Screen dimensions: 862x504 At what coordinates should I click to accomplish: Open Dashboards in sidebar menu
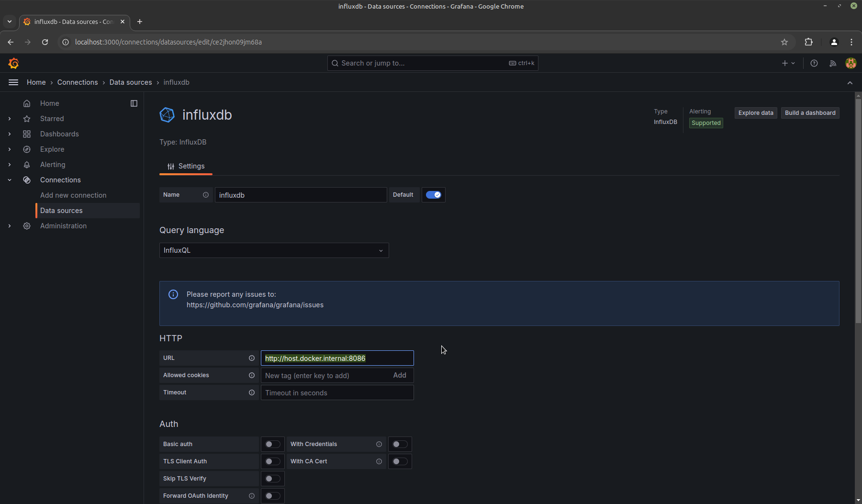coord(59,134)
